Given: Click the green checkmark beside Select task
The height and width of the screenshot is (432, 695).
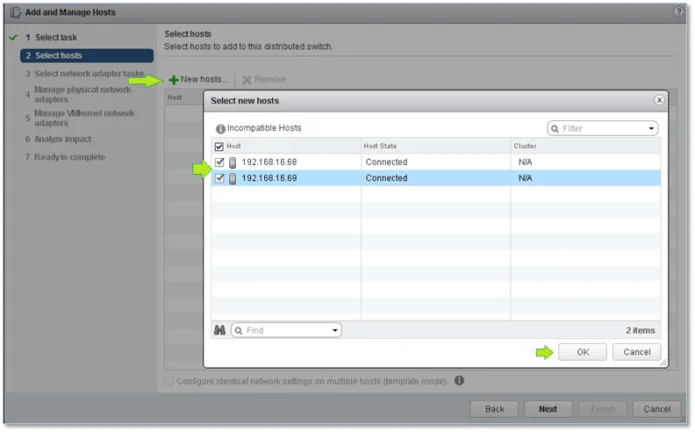Looking at the screenshot, I should point(13,37).
